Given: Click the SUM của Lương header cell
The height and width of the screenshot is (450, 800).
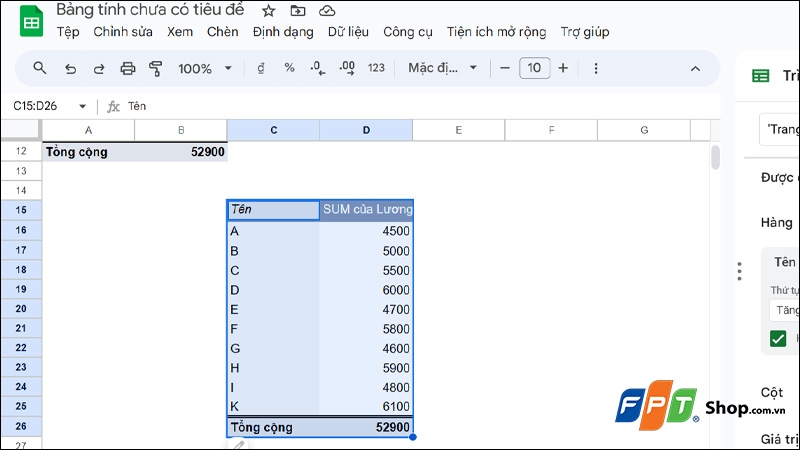Looking at the screenshot, I should tap(366, 210).
